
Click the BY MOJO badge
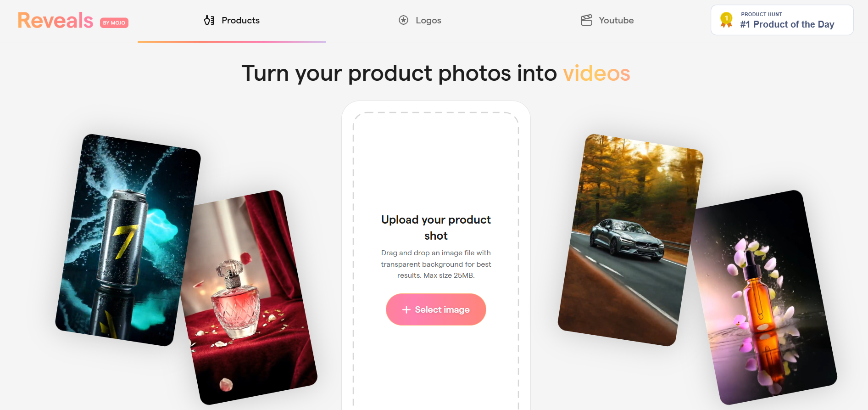[x=114, y=22]
